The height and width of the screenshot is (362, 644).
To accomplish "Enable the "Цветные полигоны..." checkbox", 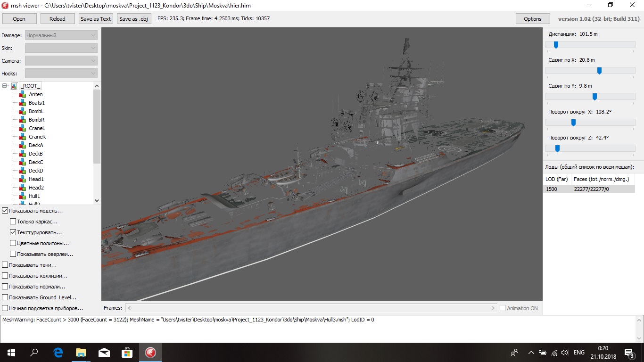I will (x=13, y=243).
